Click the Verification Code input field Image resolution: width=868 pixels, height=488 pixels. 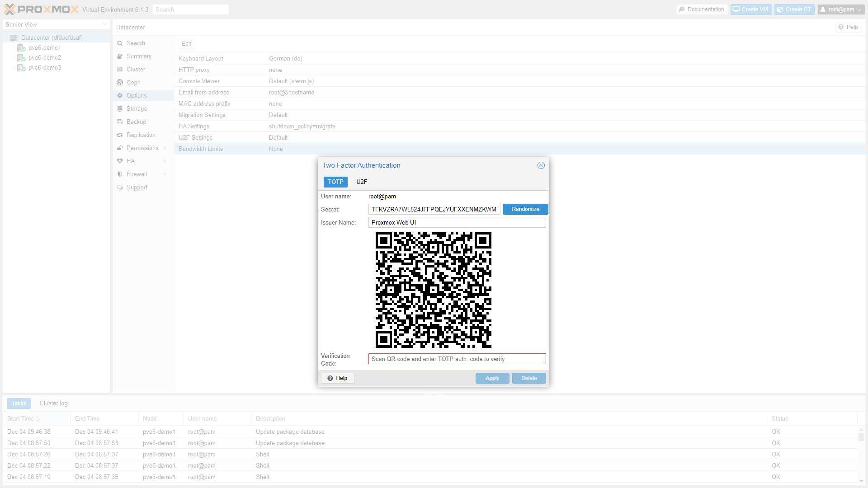457,359
